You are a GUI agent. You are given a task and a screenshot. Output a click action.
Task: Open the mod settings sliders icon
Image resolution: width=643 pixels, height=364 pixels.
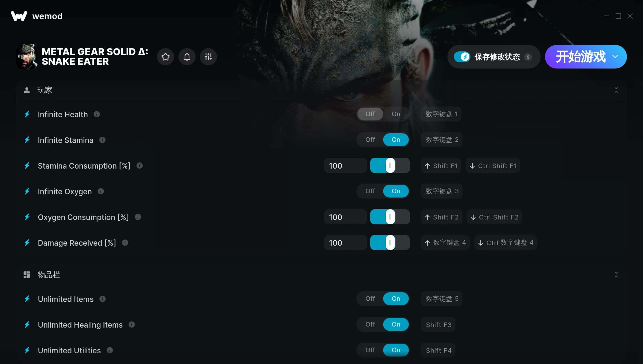click(208, 57)
